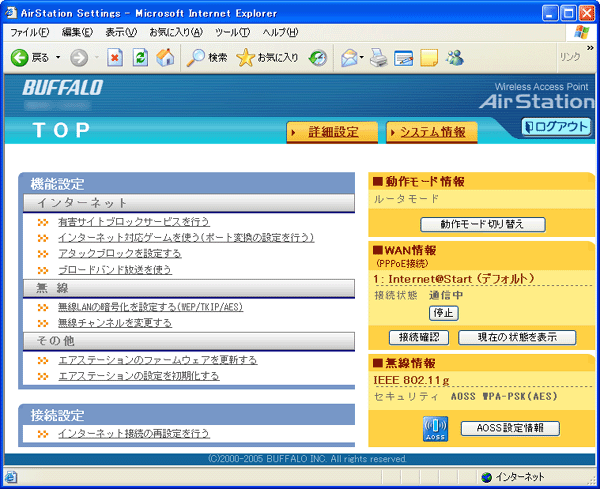Click the ルータモード text
Viewport: 600px width, 489px height.
point(406,199)
